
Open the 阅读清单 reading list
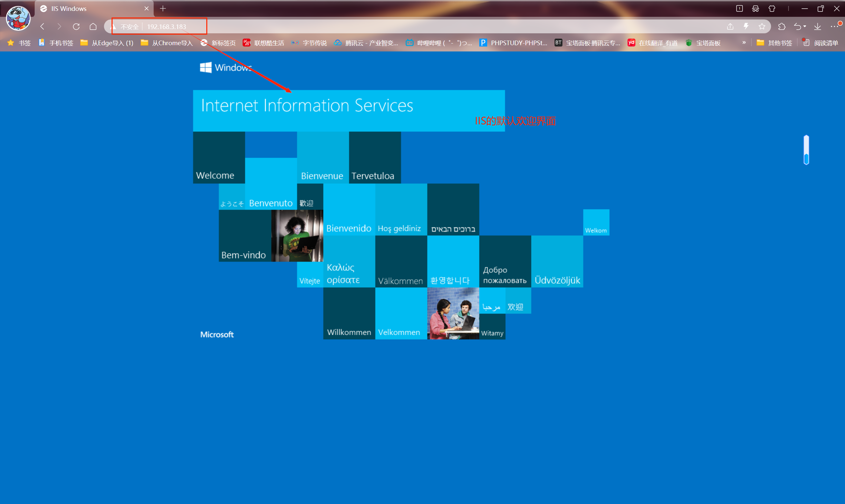[x=820, y=43]
